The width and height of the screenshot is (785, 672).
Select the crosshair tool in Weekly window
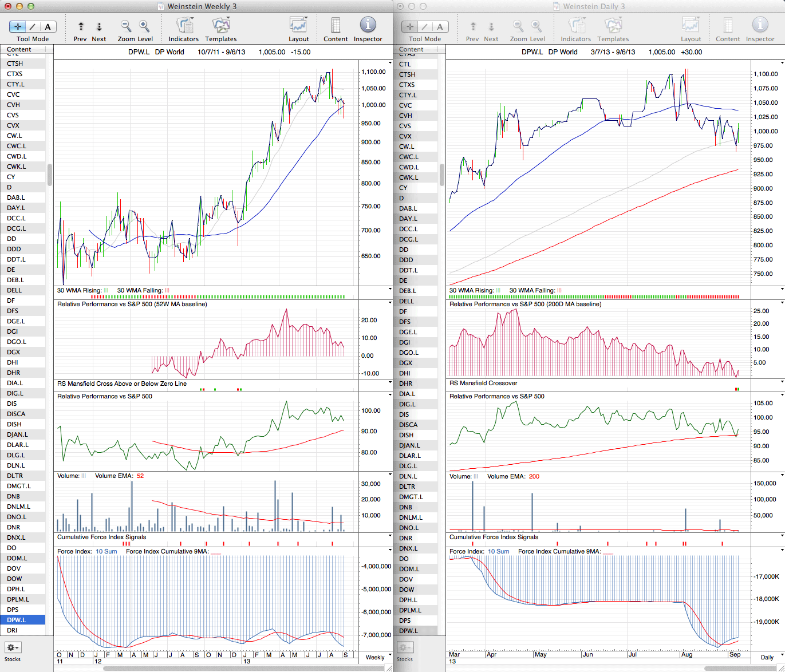click(18, 26)
